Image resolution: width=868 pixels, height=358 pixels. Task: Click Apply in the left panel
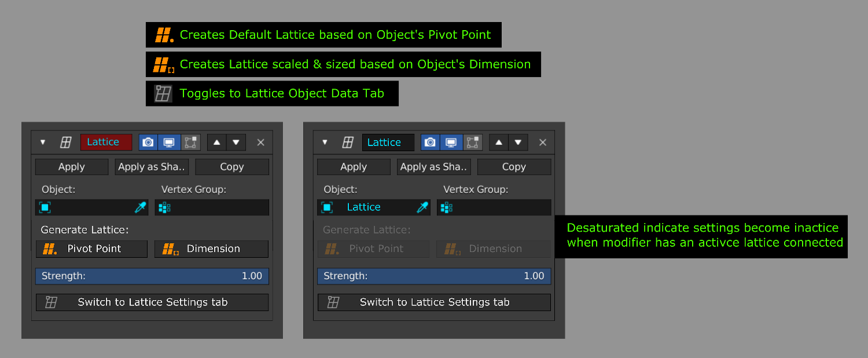[72, 167]
